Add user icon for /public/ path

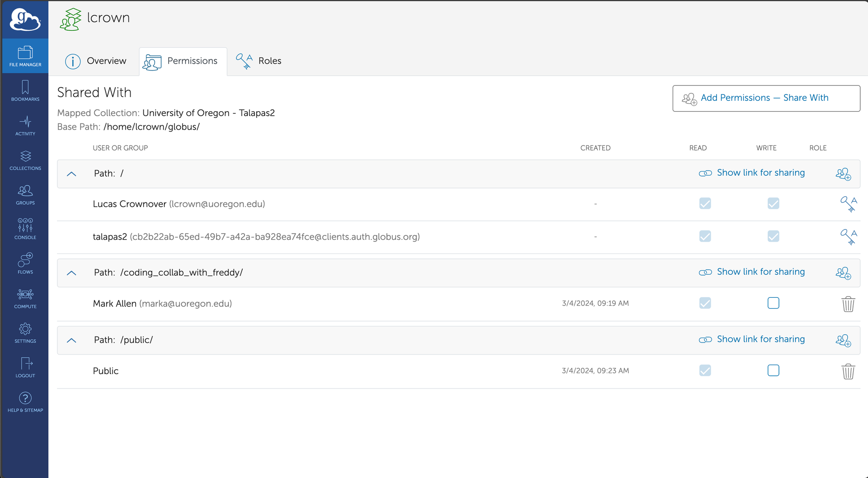click(843, 340)
